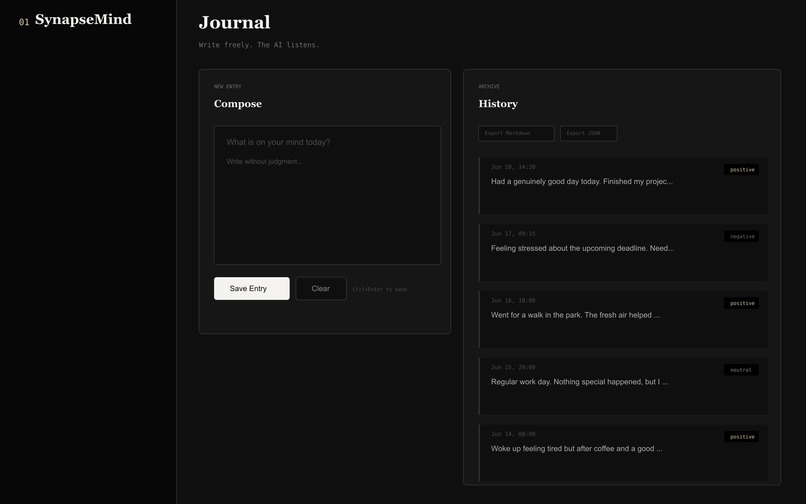Click the positive tag on Jun 16 entry
The width and height of the screenshot is (806, 504).
coord(741,303)
